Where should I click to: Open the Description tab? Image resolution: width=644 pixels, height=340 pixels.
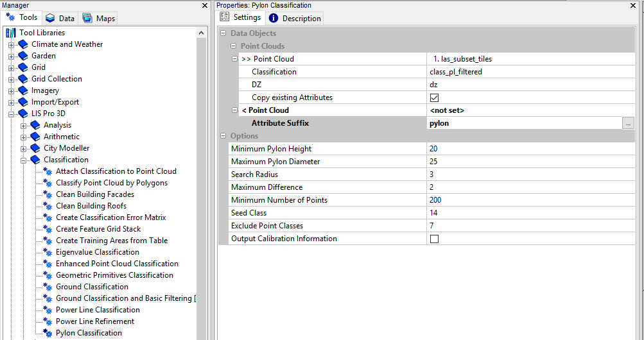click(295, 19)
